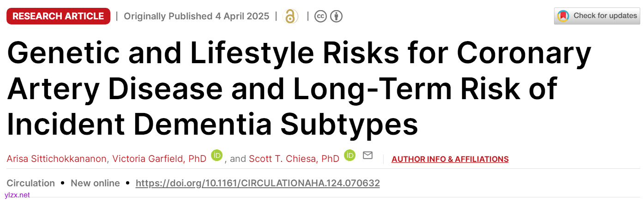Click the ylzx.net watermark link
This screenshot has width=644, height=202.
point(17,195)
